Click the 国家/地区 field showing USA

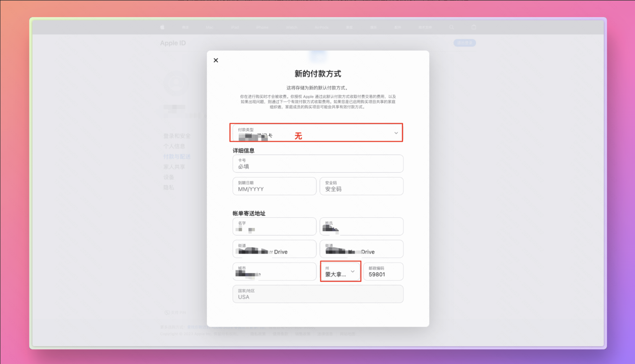tap(318, 294)
